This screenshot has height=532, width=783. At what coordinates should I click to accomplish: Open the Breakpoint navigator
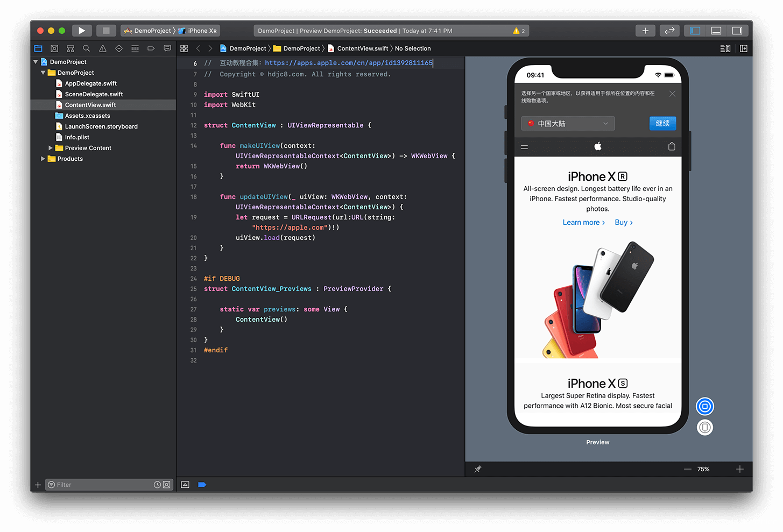point(151,48)
